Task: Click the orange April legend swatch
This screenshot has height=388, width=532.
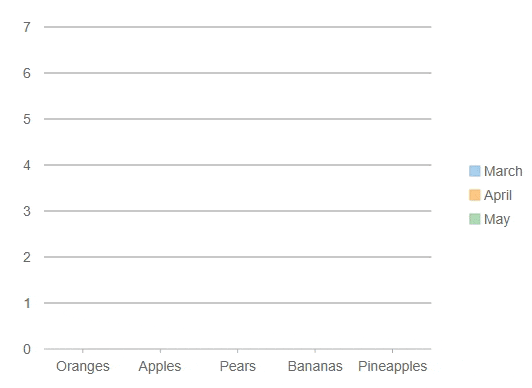Action: 474,195
